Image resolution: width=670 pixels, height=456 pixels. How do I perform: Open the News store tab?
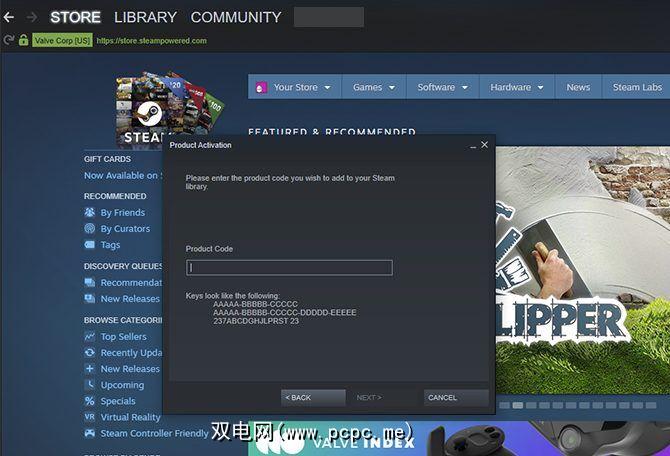click(578, 87)
